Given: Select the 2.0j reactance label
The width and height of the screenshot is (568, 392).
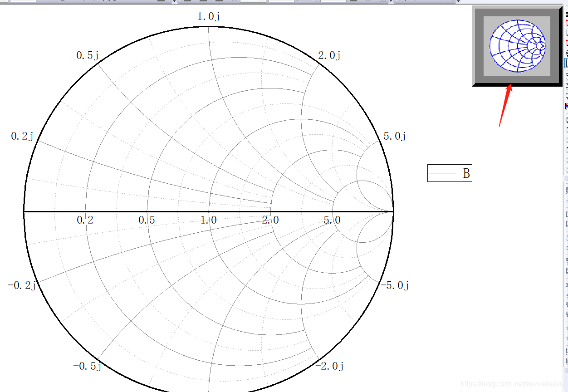Looking at the screenshot, I should point(329,55).
